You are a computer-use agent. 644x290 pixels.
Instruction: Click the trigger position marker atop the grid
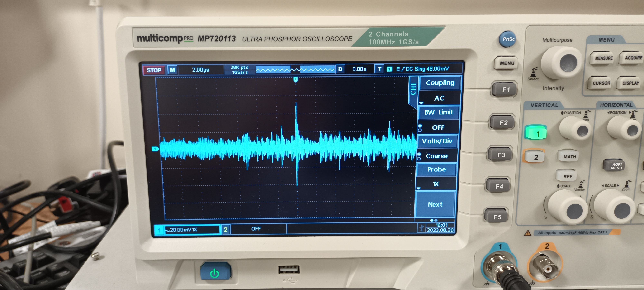[295, 80]
